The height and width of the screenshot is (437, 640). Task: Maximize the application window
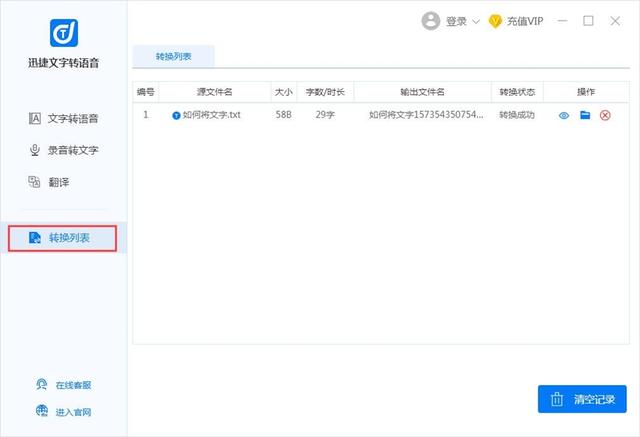588,21
